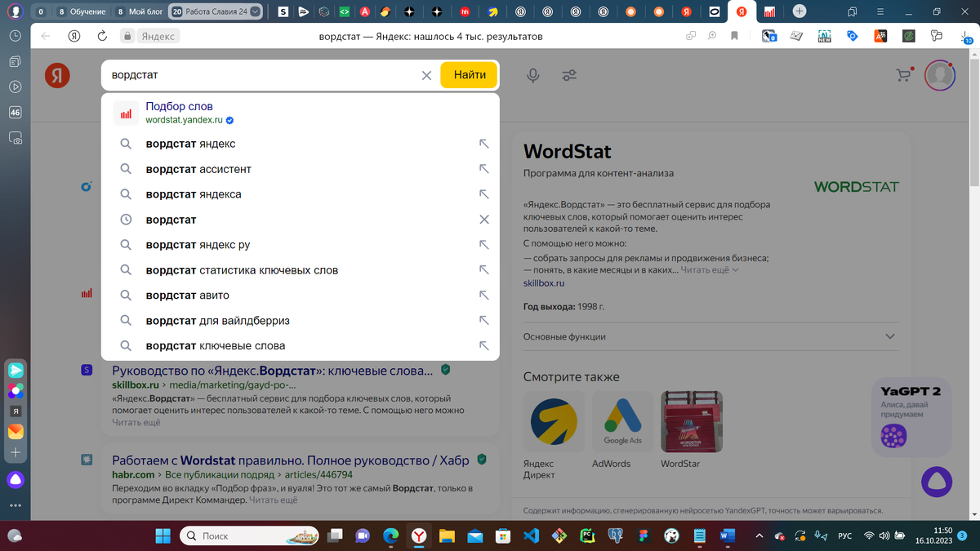This screenshot has height=551, width=980.
Task: Go back with browser back arrow
Action: [46, 36]
